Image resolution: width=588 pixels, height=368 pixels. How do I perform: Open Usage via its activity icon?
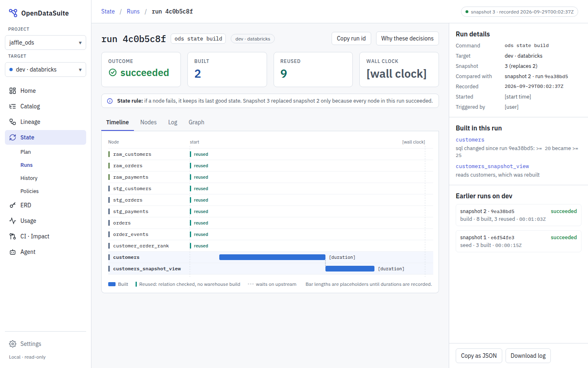pyautogui.click(x=13, y=221)
